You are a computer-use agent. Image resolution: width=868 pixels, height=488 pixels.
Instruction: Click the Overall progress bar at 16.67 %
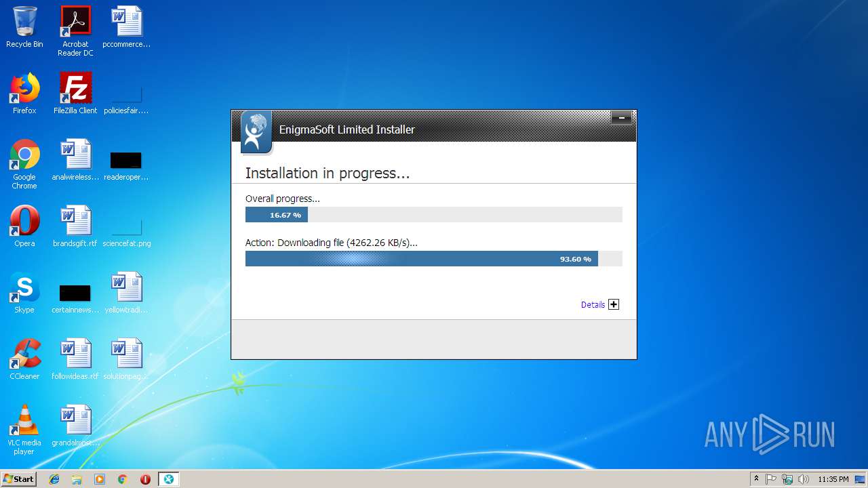click(x=433, y=215)
